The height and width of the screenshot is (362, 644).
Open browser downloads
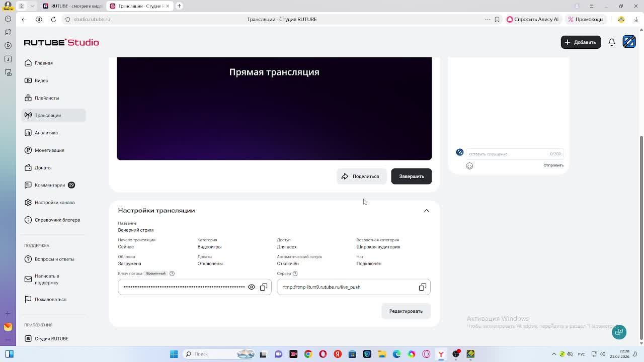(636, 20)
